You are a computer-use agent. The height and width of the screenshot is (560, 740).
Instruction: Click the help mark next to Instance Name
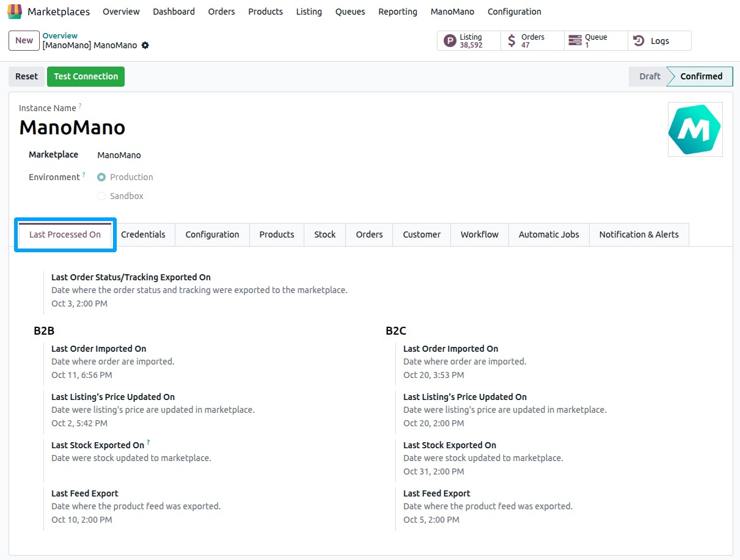[80, 106]
